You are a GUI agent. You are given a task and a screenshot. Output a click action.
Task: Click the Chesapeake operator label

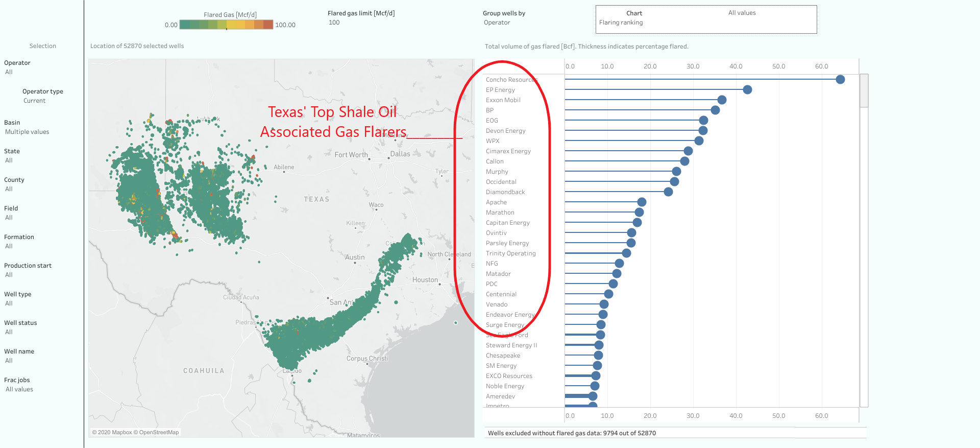(503, 356)
